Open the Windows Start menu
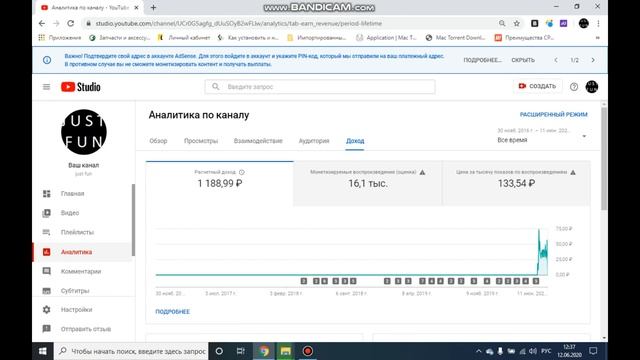 coord(42,351)
